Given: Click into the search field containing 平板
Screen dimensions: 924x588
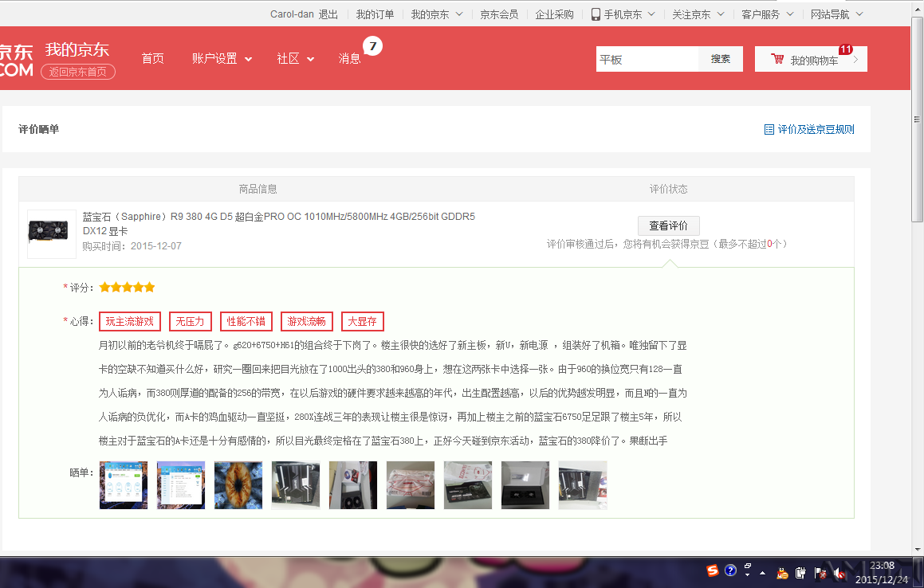Looking at the screenshot, I should [647, 59].
